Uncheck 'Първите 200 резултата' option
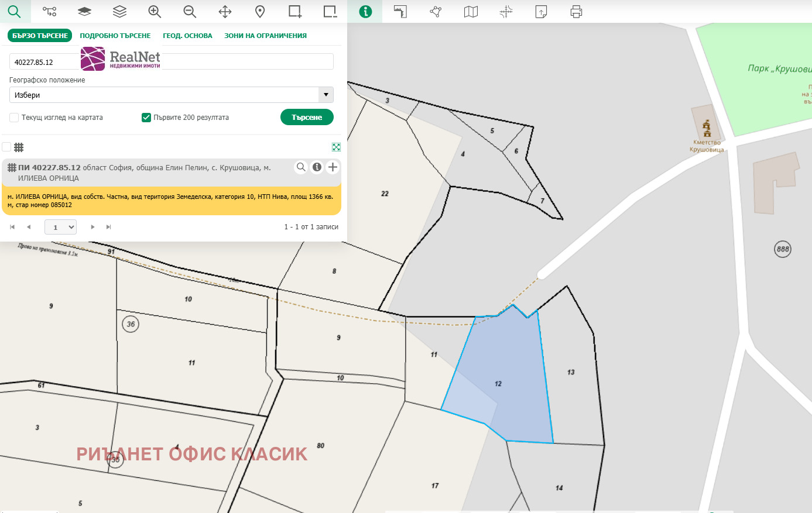The image size is (812, 513). pos(146,118)
